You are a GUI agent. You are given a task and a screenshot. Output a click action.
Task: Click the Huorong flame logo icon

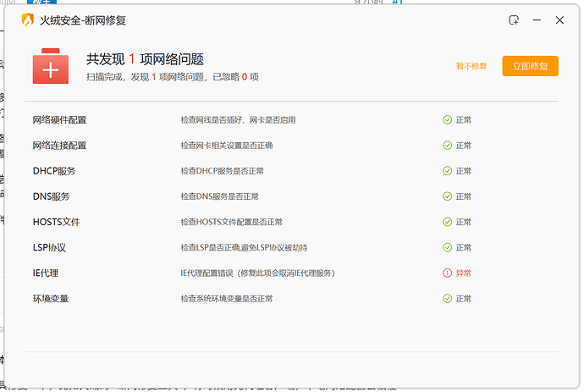[x=28, y=20]
